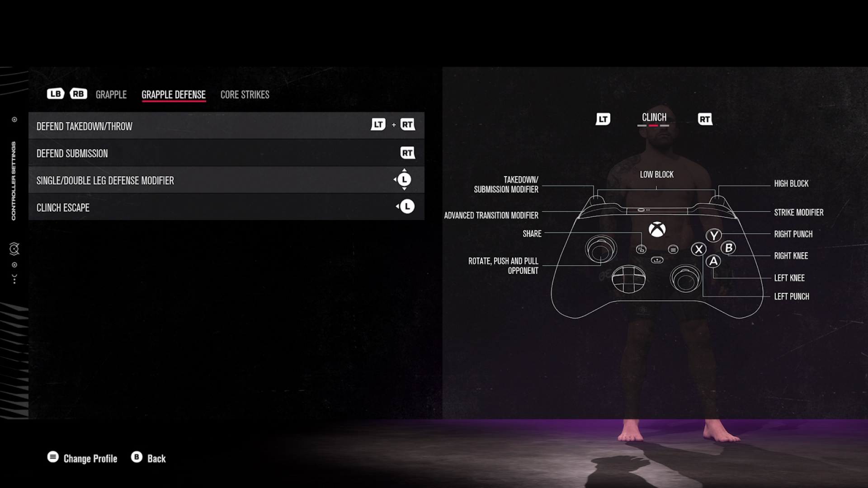Viewport: 868px width, 488px height.
Task: Click the Xbox home button icon
Action: tap(656, 230)
